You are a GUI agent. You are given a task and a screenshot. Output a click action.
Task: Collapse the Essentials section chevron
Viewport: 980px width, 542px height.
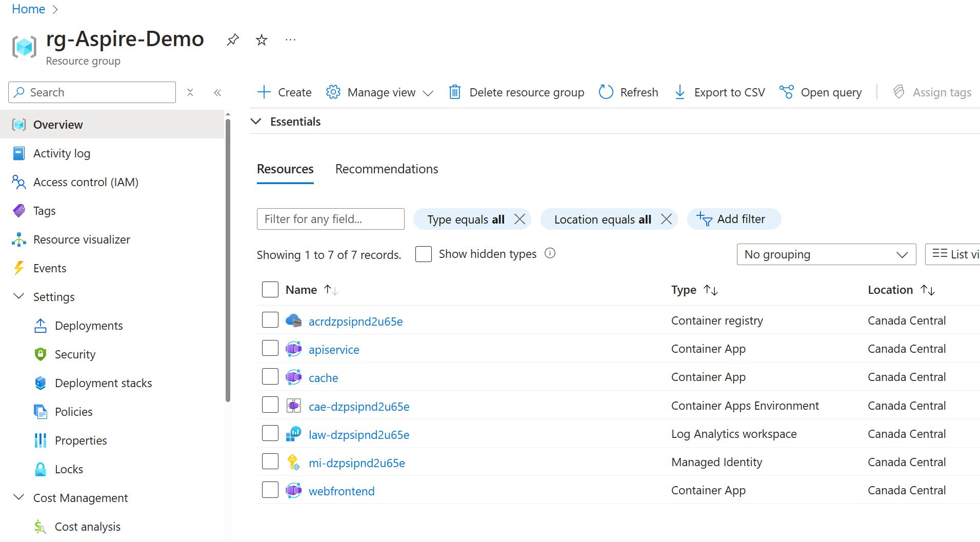pos(256,122)
